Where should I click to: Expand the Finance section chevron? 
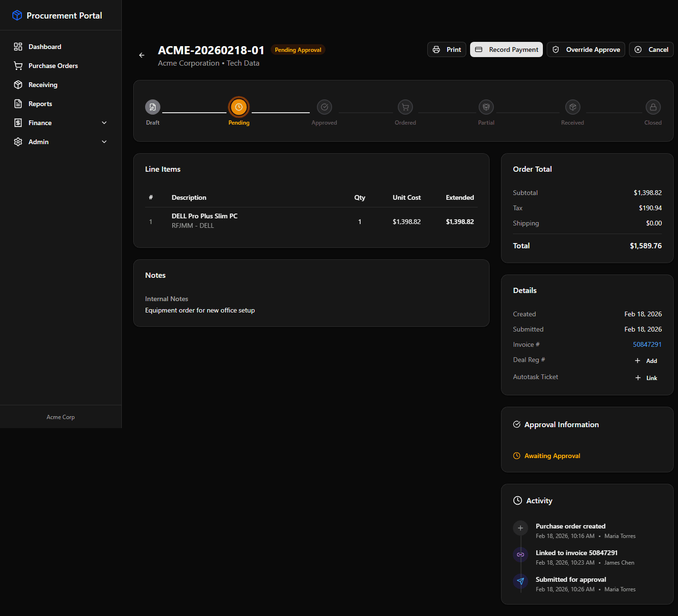104,123
